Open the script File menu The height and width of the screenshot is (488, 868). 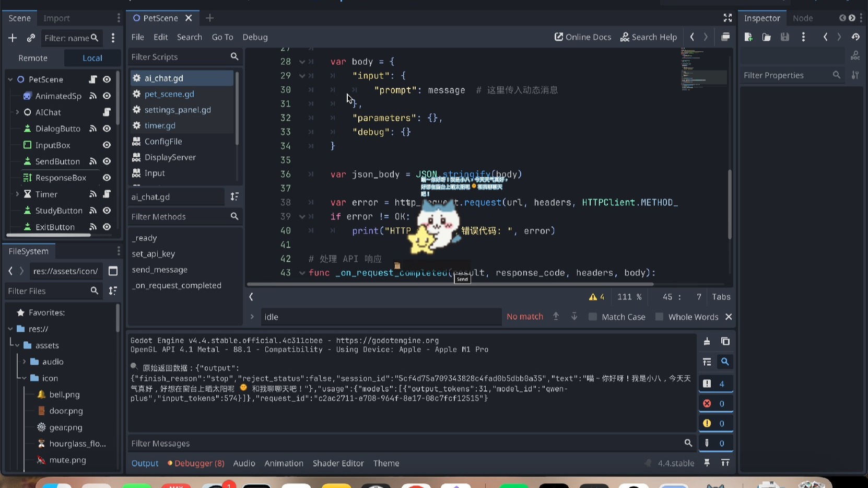[x=138, y=37]
